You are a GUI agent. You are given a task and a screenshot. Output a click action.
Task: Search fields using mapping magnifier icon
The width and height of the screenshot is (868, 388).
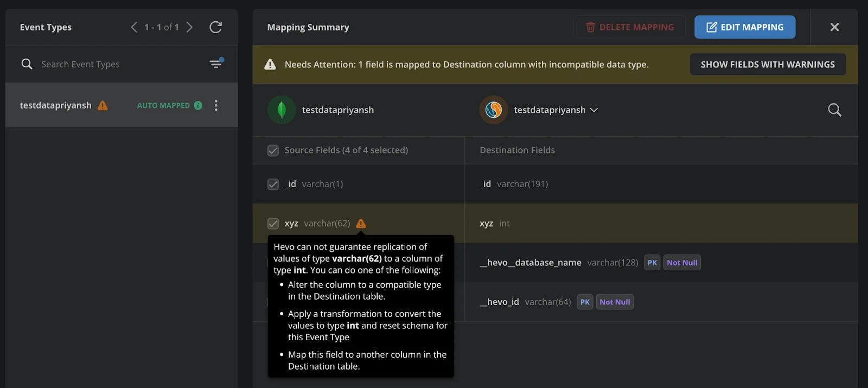834,110
